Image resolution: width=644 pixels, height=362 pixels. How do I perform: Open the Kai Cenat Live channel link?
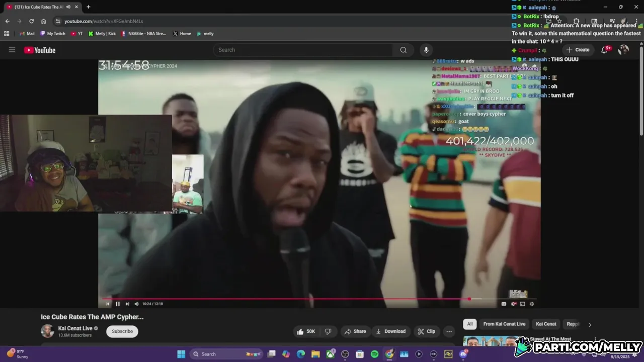coord(75,328)
